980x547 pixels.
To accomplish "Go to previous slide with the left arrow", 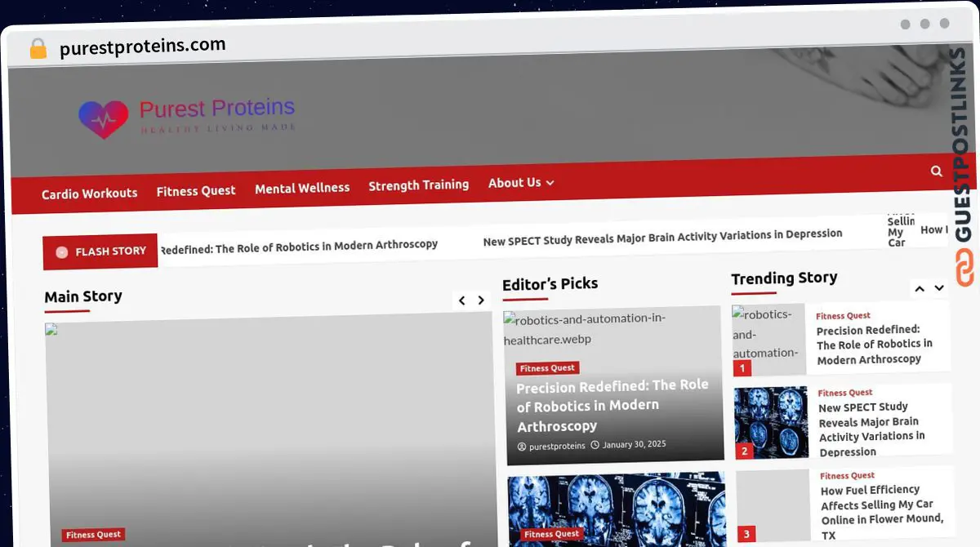I will pos(461,300).
